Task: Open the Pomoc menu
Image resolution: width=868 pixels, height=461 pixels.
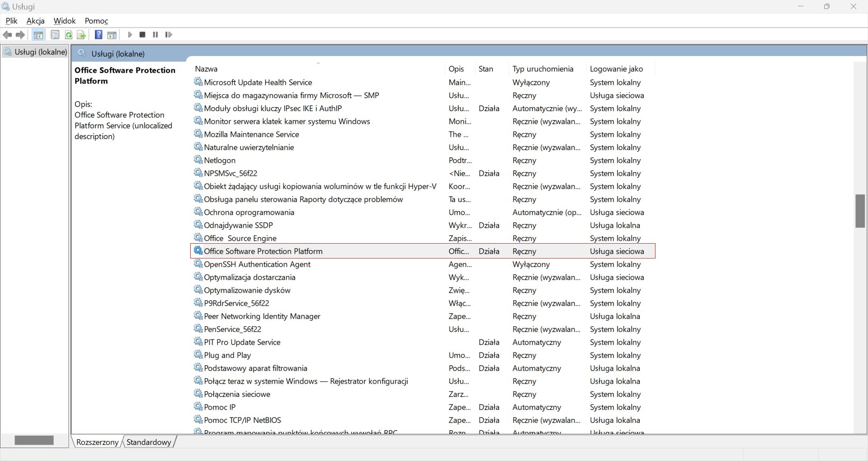Action: [96, 21]
